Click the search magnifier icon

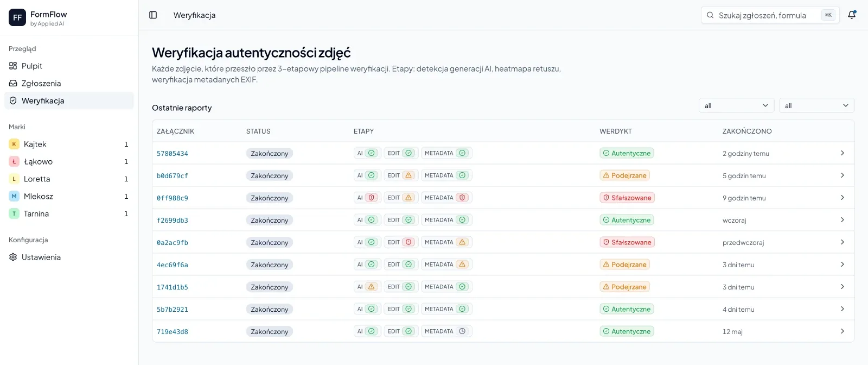(x=710, y=15)
